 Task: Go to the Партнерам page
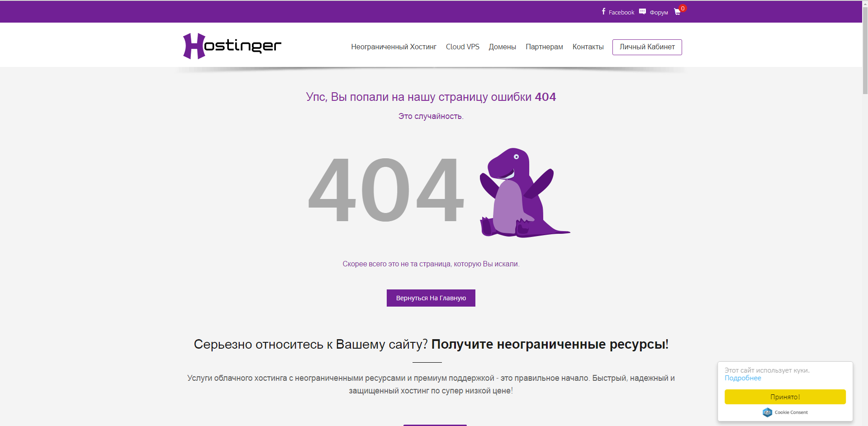(x=544, y=47)
